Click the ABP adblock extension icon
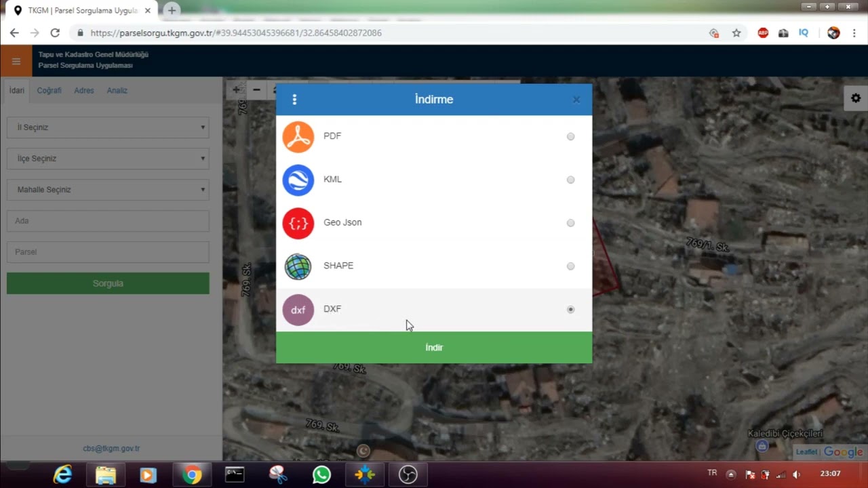 [x=763, y=33]
